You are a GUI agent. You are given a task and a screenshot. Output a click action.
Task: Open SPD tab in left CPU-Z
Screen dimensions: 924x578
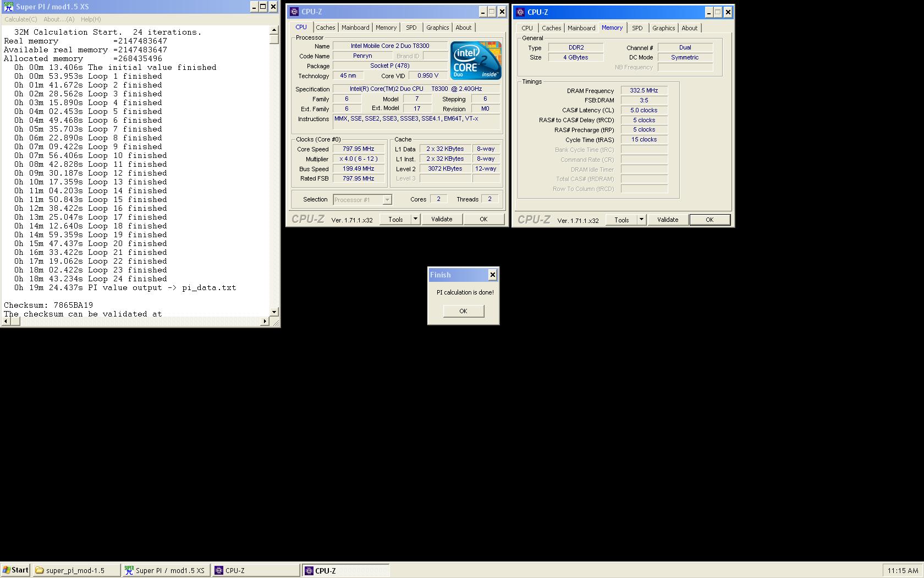point(411,28)
